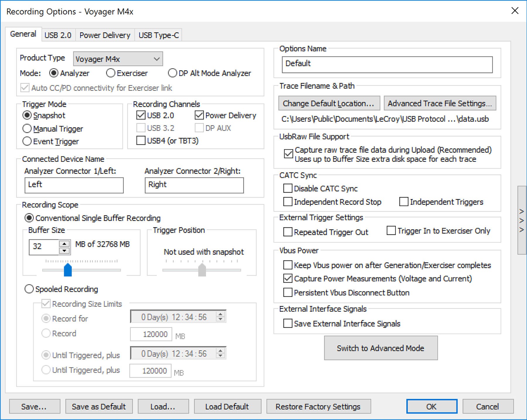Viewport: 527px width, 420px height.
Task: Click the Load Default button
Action: 227,407
